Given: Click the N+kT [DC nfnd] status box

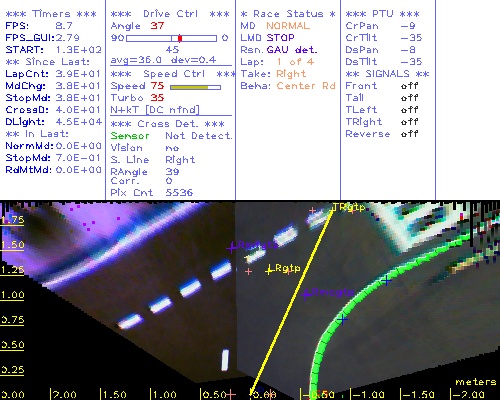Looking at the screenshot, I should coord(155,110).
